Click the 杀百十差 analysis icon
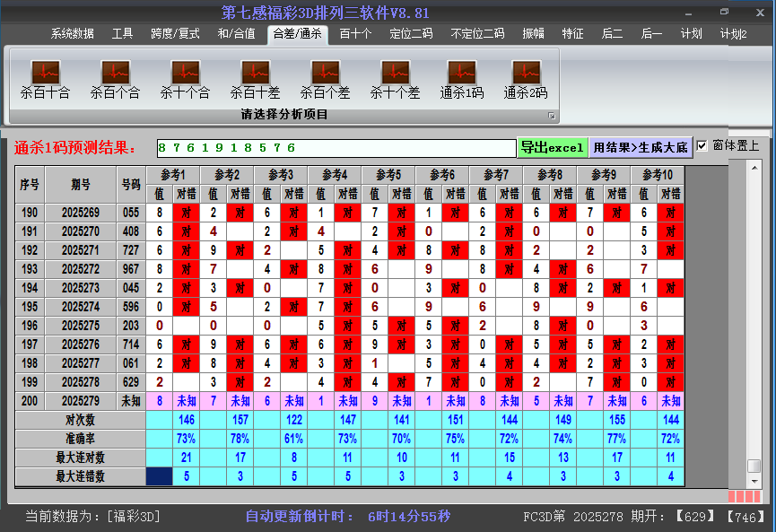Image resolution: width=776 pixels, height=532 pixels. tap(255, 79)
